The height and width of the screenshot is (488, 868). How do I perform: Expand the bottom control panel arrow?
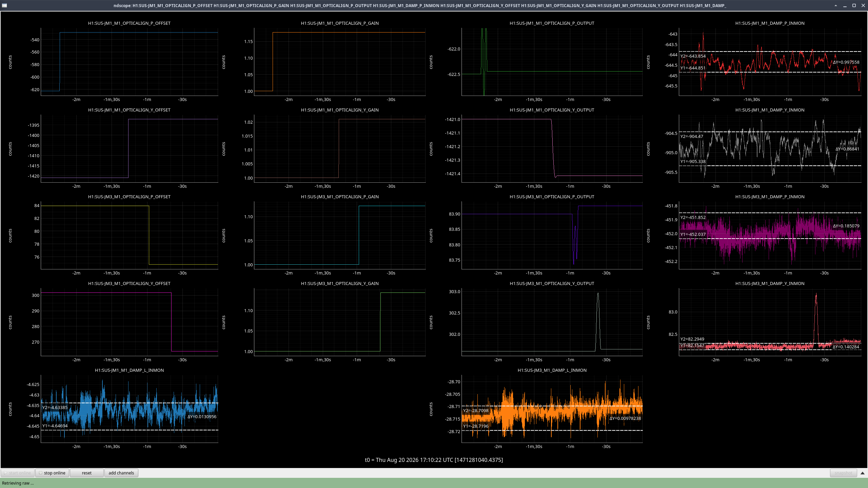[x=863, y=473]
